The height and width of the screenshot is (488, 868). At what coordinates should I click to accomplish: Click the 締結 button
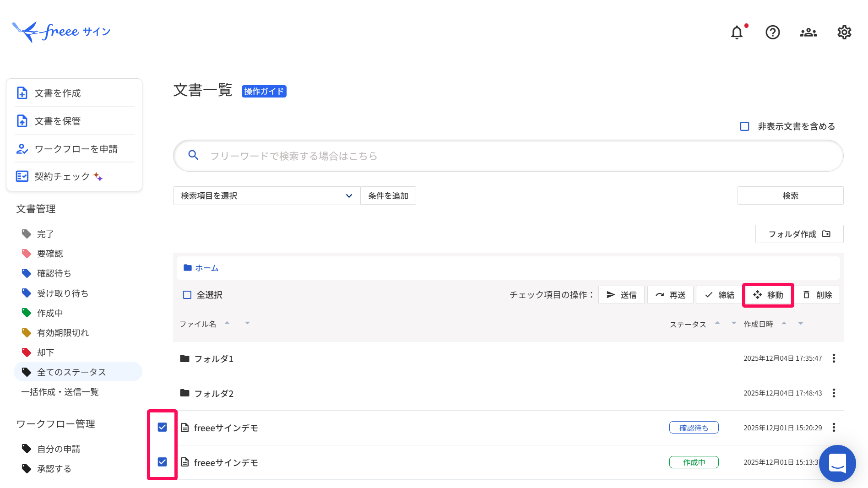pyautogui.click(x=719, y=295)
